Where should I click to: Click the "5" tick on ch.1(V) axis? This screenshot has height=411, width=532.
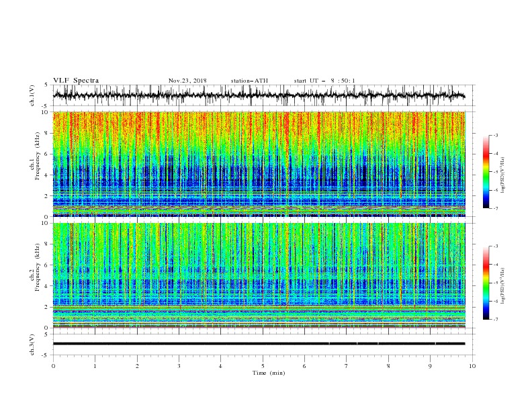click(46, 85)
